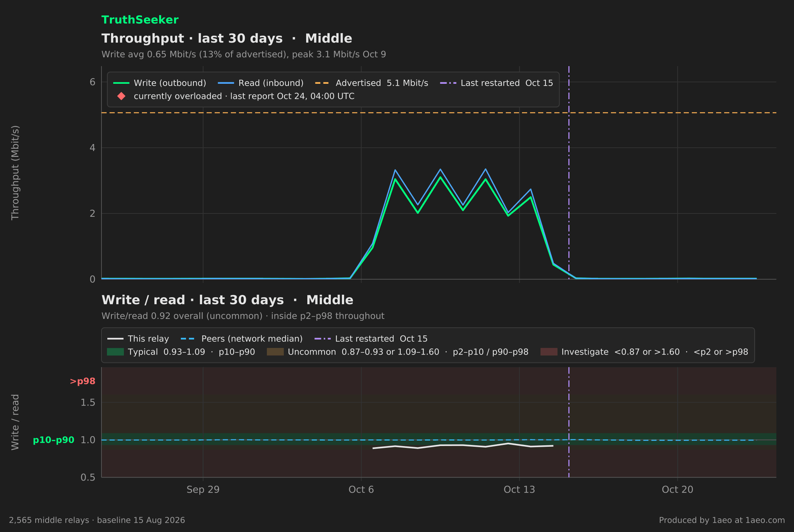
Task: Click the red overloaded diamond legend marker
Action: [121, 96]
